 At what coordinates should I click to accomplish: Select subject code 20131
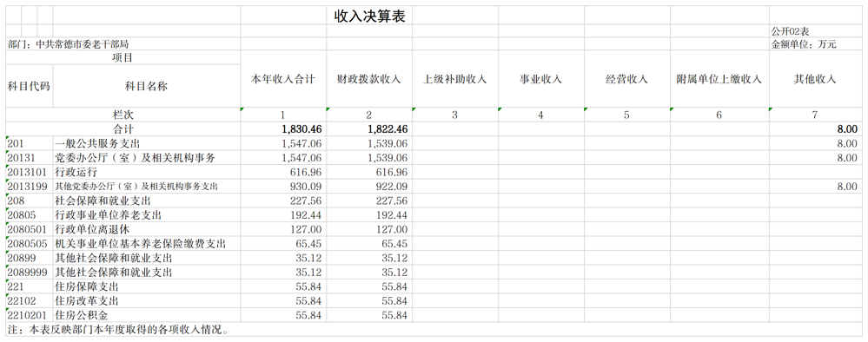[x=30, y=158]
